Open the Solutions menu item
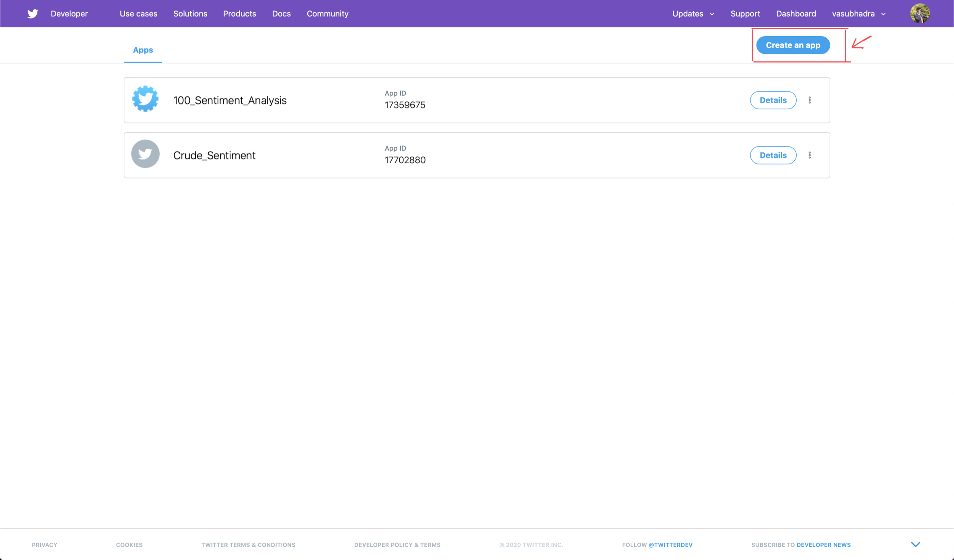 click(190, 14)
